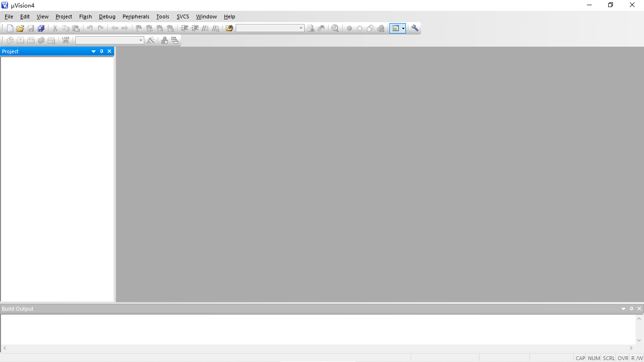Open the View menu
Viewport: 644px width, 362px height.
point(42,16)
